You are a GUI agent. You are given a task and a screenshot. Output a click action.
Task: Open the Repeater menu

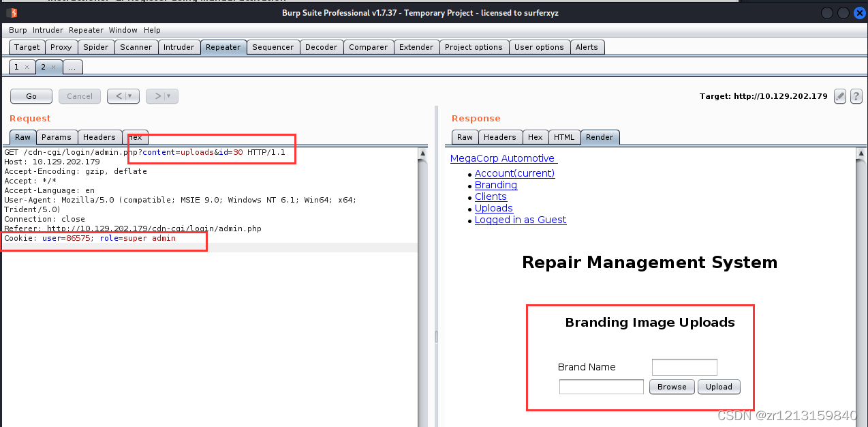[x=86, y=30]
